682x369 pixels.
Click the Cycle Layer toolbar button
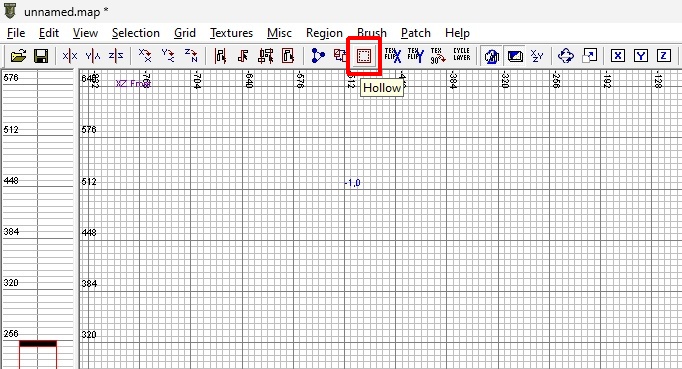(461, 55)
